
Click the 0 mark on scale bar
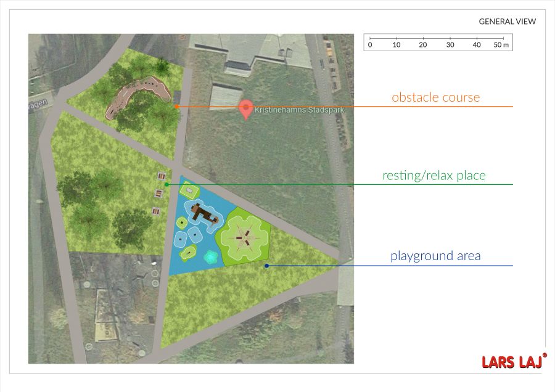click(x=370, y=46)
